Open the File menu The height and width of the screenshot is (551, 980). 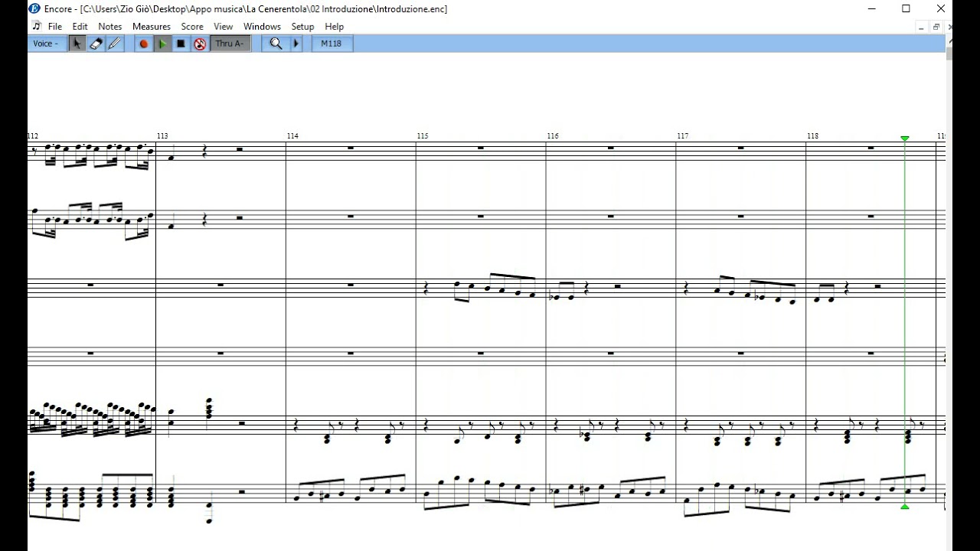point(55,26)
